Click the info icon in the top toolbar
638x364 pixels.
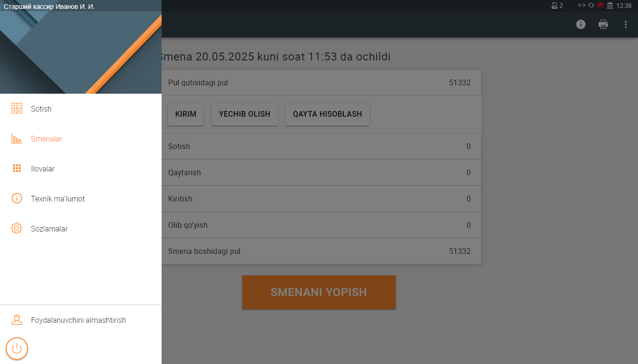pos(581,24)
